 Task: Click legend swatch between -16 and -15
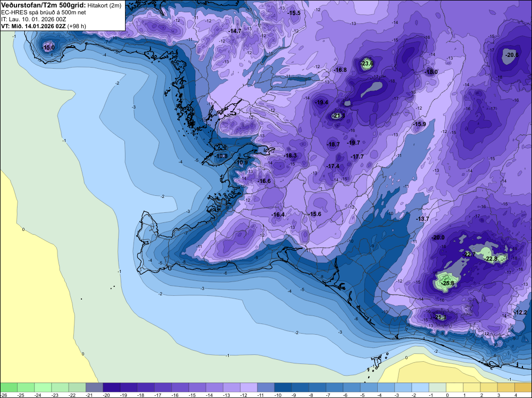(180, 387)
